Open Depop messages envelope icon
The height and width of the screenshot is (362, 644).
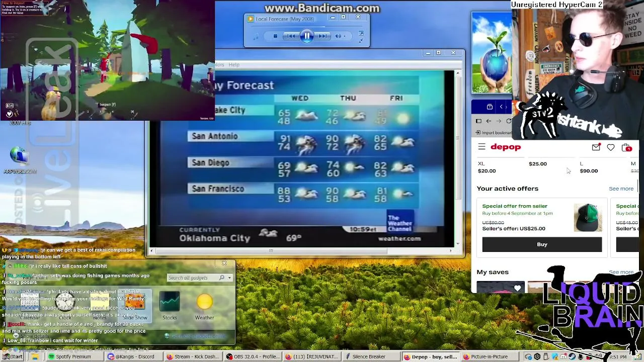pos(596,147)
